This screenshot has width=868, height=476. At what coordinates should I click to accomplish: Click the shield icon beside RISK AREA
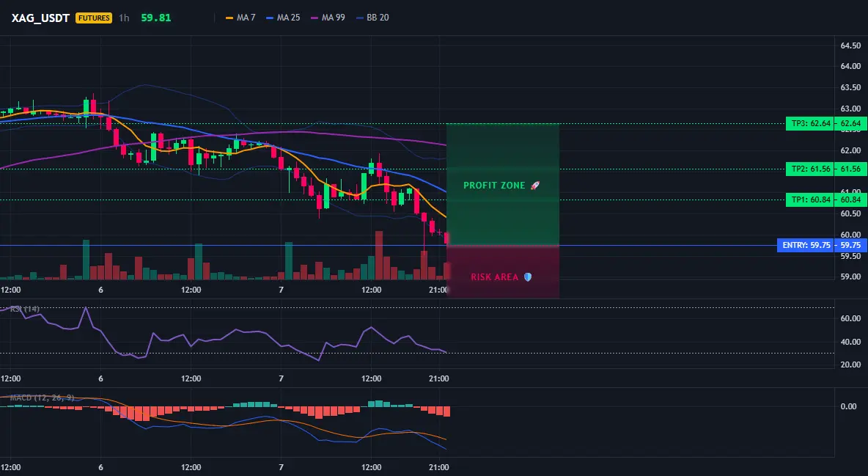[x=528, y=277]
